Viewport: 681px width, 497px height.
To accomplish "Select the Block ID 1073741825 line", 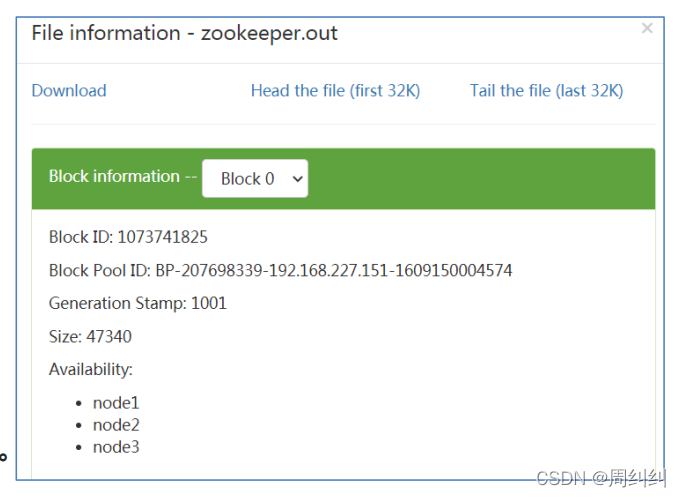I will [128, 237].
